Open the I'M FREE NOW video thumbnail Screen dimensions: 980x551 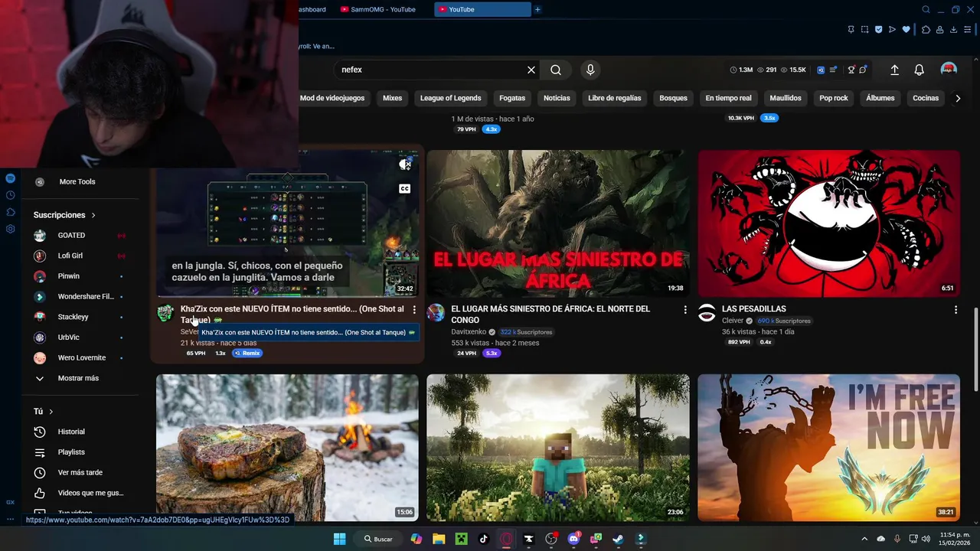828,448
